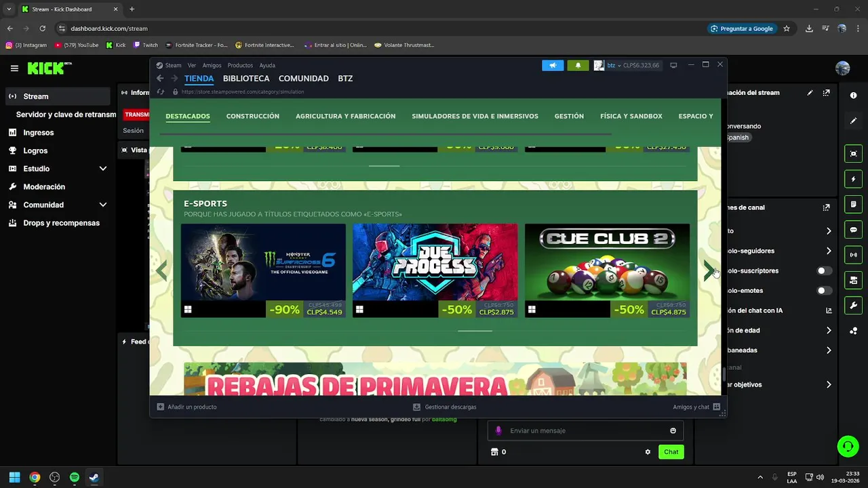Screen dimensions: 868x488
Task: Select CONSTRUCCIÓN category tab
Action: pyautogui.click(x=253, y=117)
